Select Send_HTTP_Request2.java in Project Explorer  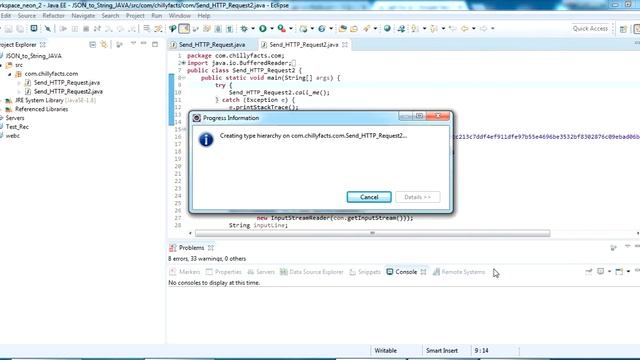(68, 91)
